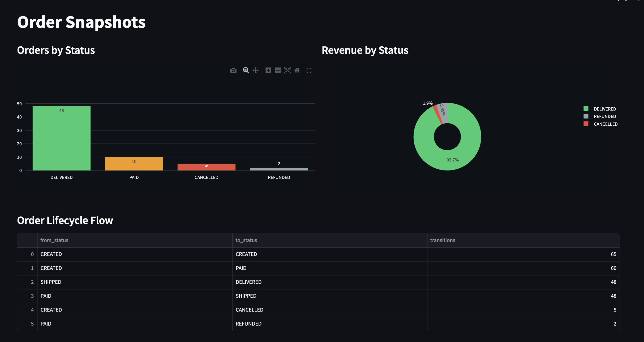Click the DELIVERED x-axis label
The width and height of the screenshot is (644, 342).
pyautogui.click(x=62, y=177)
